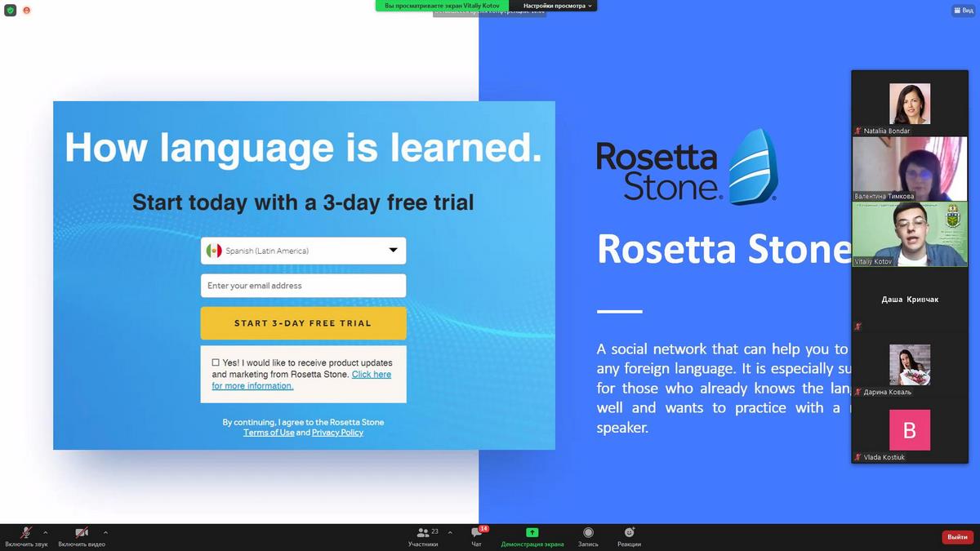The image size is (980, 551).
Task: Unmute microphone with Включить звук icon
Action: coord(26,532)
